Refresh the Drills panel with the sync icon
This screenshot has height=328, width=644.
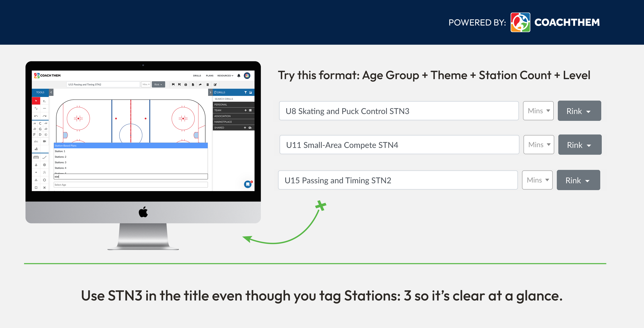[x=216, y=92]
